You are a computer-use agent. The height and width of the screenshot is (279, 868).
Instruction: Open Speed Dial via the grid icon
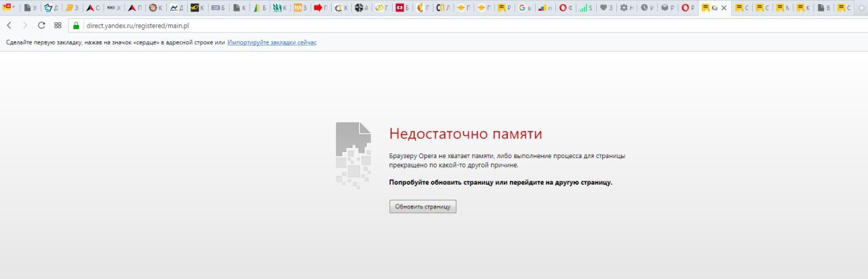(58, 25)
